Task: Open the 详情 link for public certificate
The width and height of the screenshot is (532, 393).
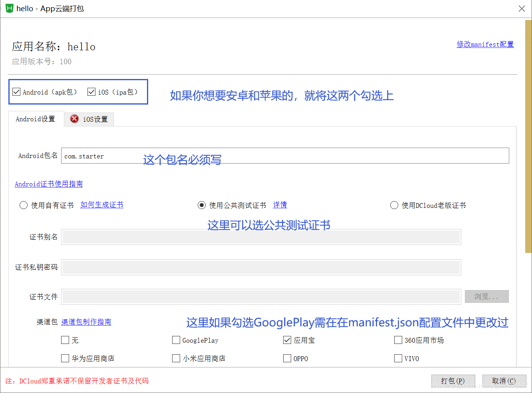Action: (280, 205)
